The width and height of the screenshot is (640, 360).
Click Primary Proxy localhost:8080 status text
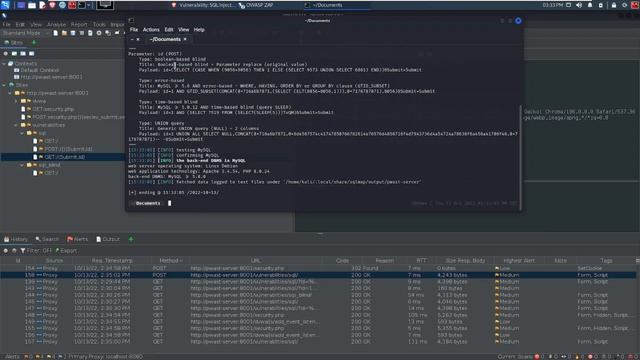coord(106,357)
